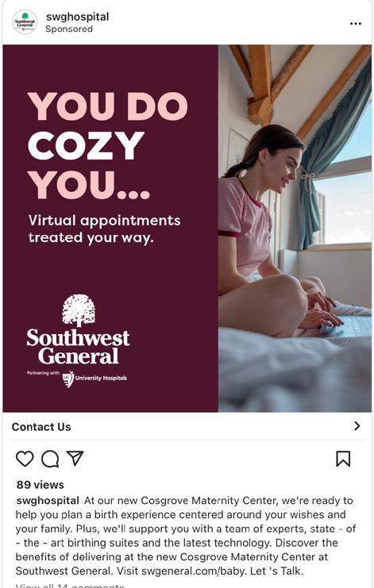Tap the woman with laptop photo

pyautogui.click(x=295, y=229)
